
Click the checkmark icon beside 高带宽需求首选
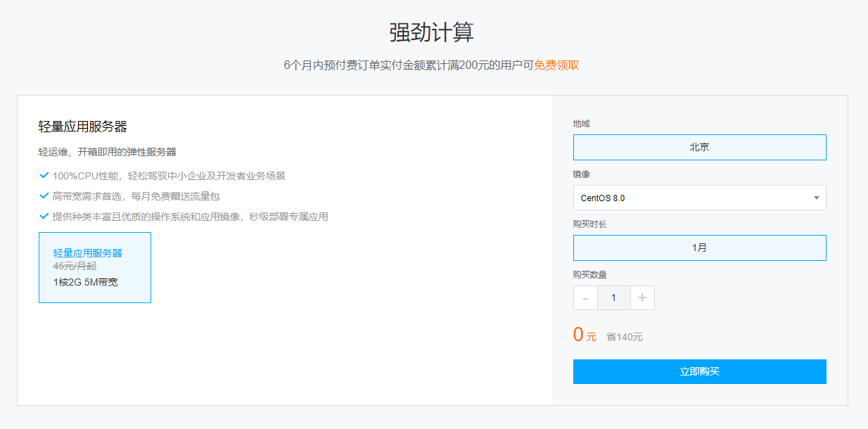coord(44,196)
